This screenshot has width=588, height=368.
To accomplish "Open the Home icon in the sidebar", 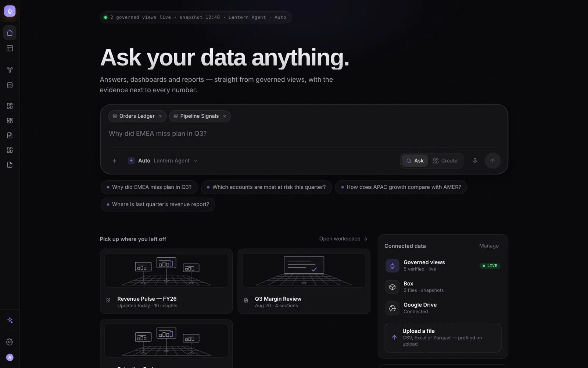I will coord(10,33).
